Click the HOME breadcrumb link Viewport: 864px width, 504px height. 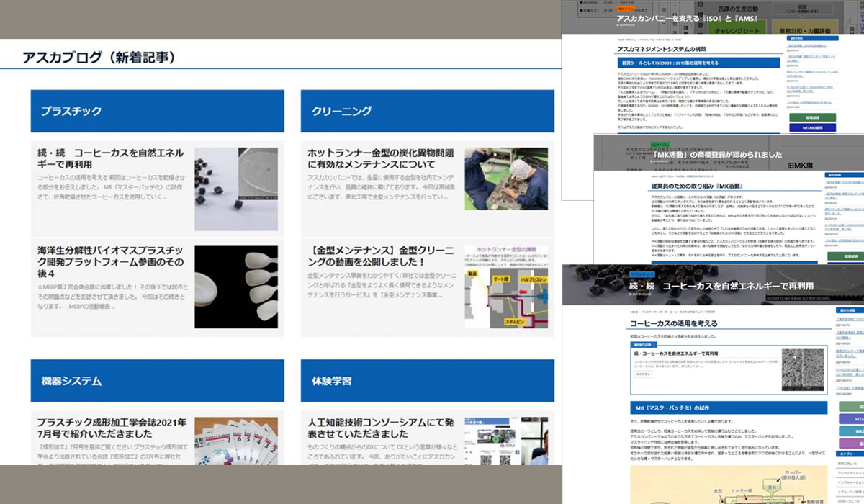(x=631, y=312)
